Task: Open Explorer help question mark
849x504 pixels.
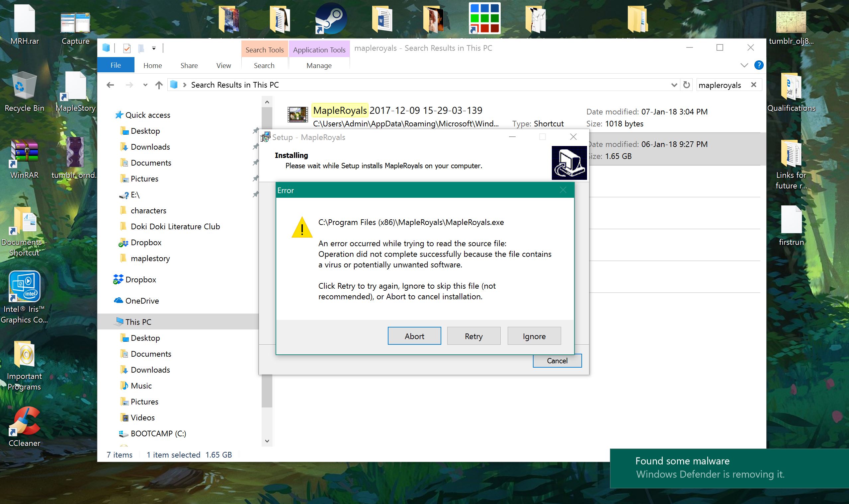Action: 759,65
